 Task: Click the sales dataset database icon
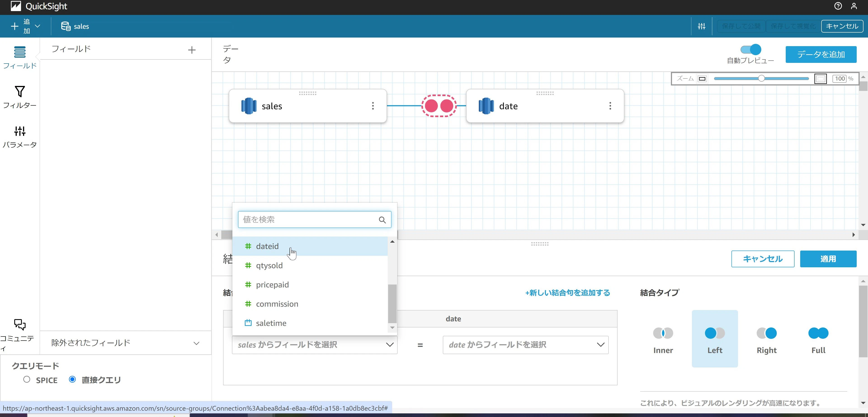coord(66,26)
